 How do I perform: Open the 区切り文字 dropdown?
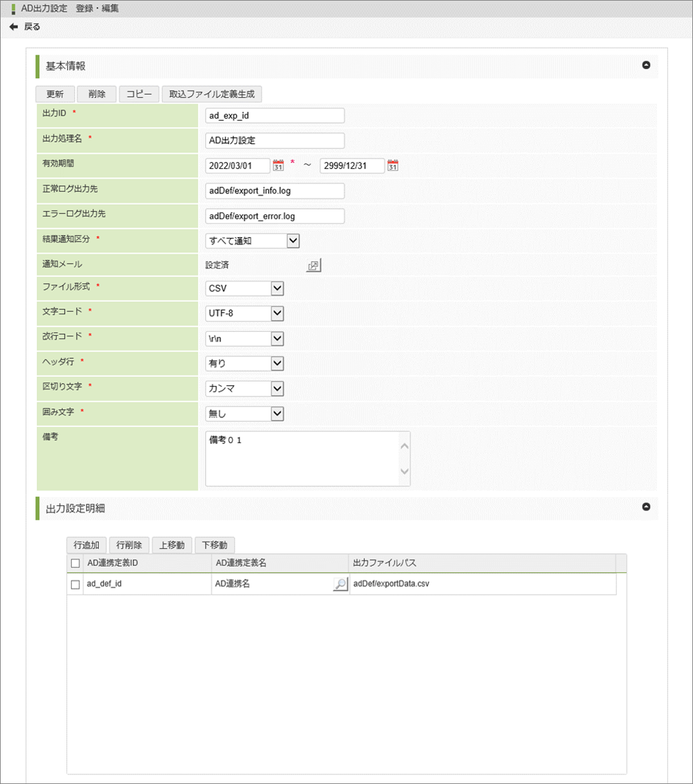click(277, 389)
